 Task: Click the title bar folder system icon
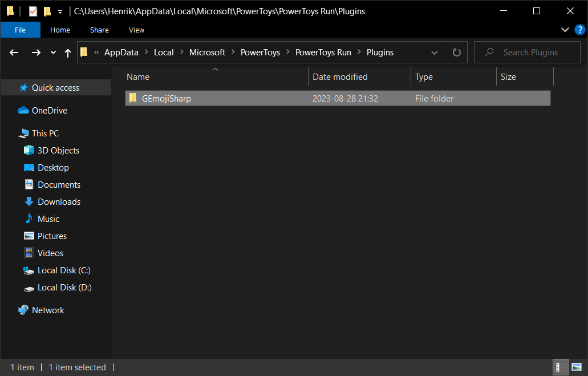pyautogui.click(x=10, y=11)
